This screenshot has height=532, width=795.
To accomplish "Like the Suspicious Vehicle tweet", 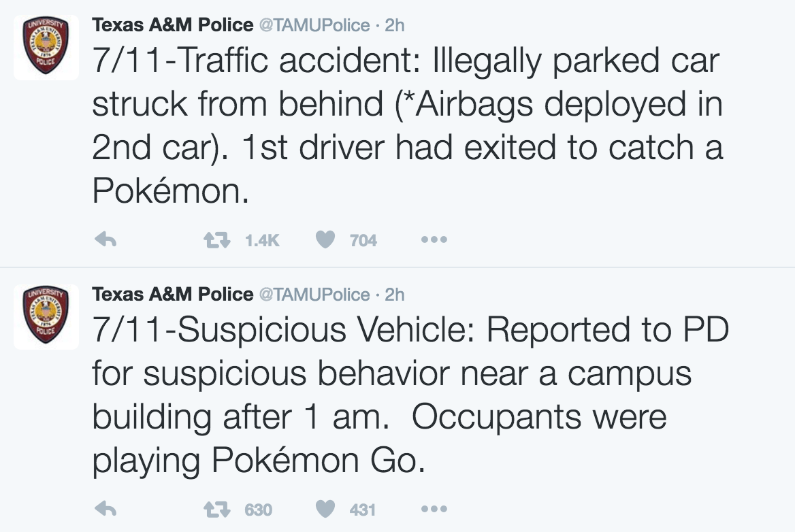I will (x=325, y=509).
